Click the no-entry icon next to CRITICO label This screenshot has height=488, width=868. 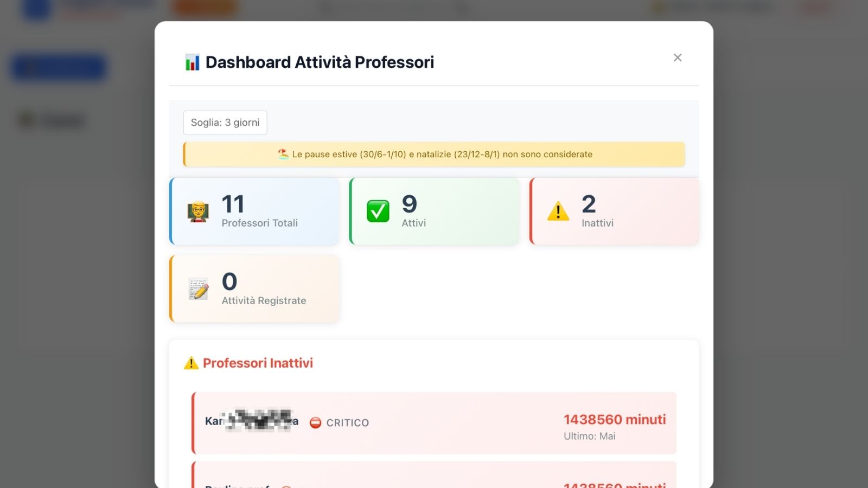(315, 423)
